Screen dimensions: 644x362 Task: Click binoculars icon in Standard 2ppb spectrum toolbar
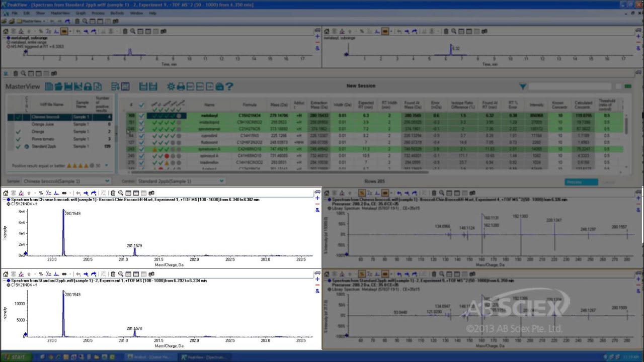[151, 275]
